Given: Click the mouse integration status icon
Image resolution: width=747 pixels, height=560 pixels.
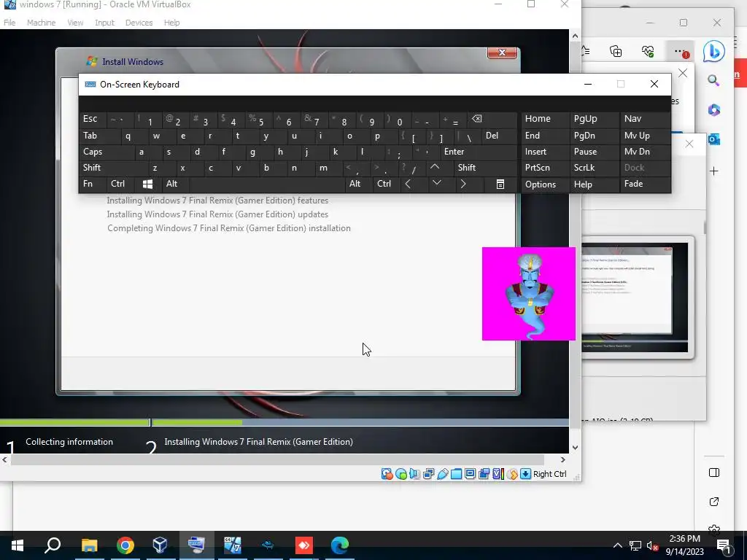Looking at the screenshot, I should [x=511, y=474].
